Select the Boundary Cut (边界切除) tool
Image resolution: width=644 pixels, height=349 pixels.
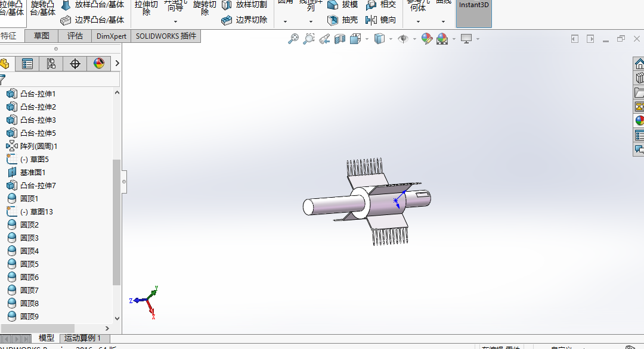245,20
